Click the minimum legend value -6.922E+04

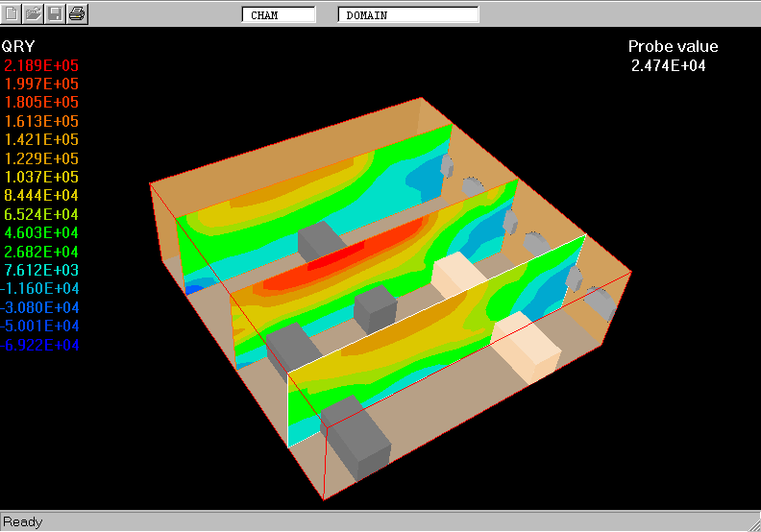point(39,345)
